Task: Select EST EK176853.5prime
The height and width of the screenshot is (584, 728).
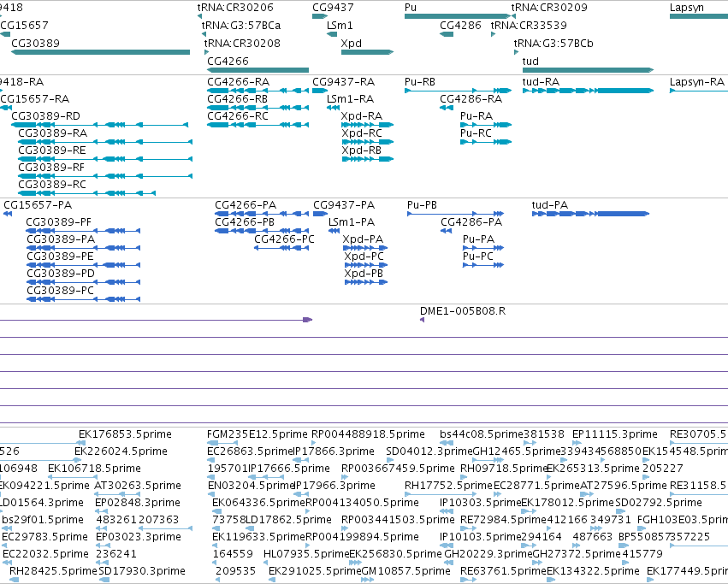Action: click(x=126, y=434)
